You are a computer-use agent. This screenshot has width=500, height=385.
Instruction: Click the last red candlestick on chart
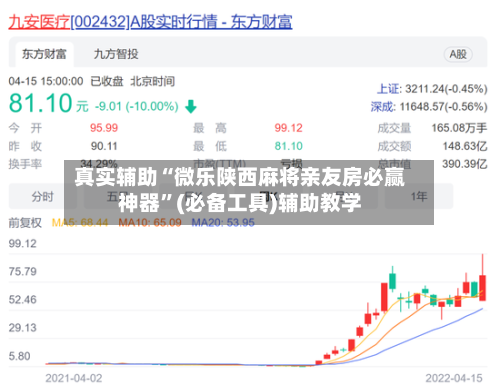click(x=482, y=288)
